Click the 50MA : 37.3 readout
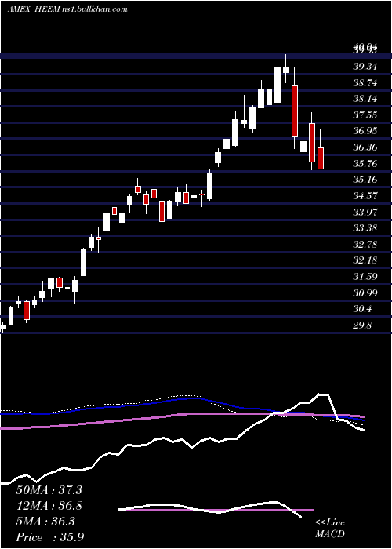Viewport: 392px width, 549px height. (x=49, y=490)
